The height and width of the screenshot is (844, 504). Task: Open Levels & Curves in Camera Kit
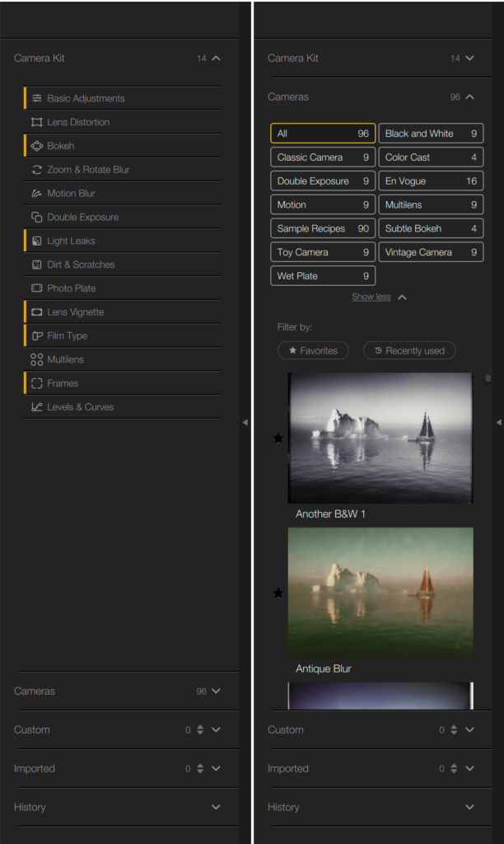122,406
